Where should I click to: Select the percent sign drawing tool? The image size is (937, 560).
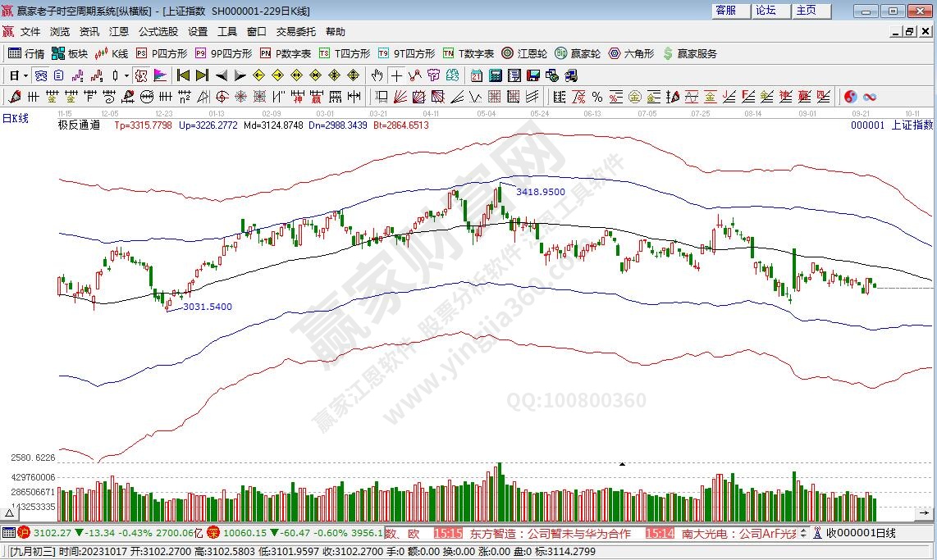pos(596,97)
